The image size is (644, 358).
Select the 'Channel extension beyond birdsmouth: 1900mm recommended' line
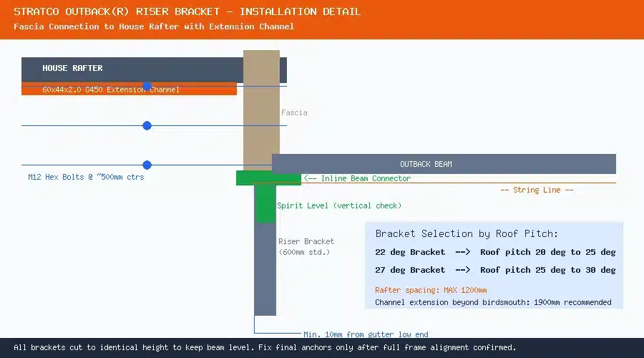click(493, 303)
